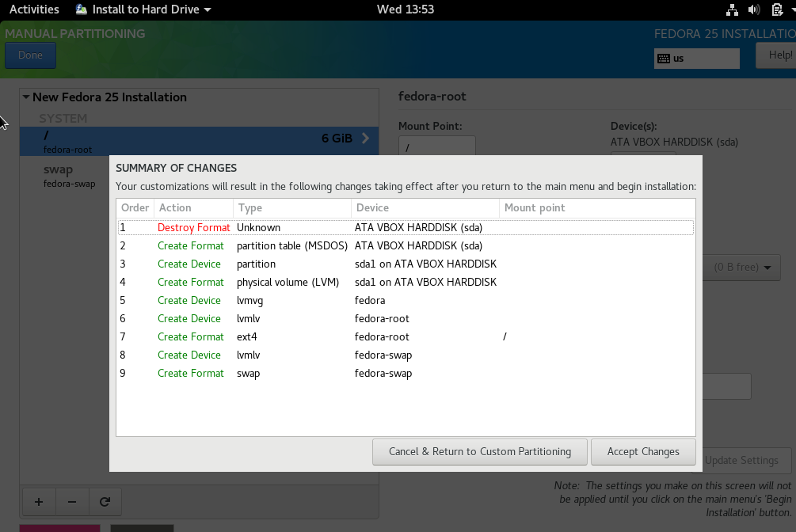
Task: Open the Install to Hard Drive app menu
Action: coord(143,9)
